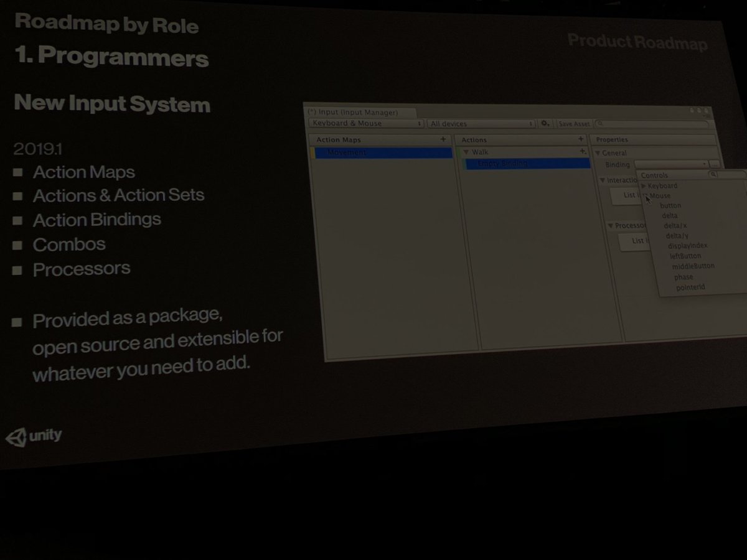Open the gear settings menu in toolbar
Image resolution: width=747 pixels, height=560 pixels.
click(545, 124)
